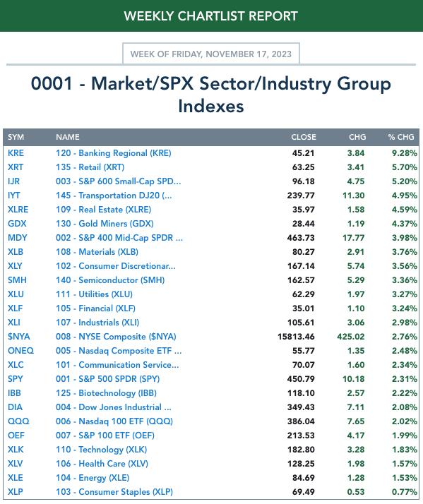Image resolution: width=423 pixels, height=504 pixels.
Task: Open 125 - Biotechnology (IBB) link
Action: [106, 393]
